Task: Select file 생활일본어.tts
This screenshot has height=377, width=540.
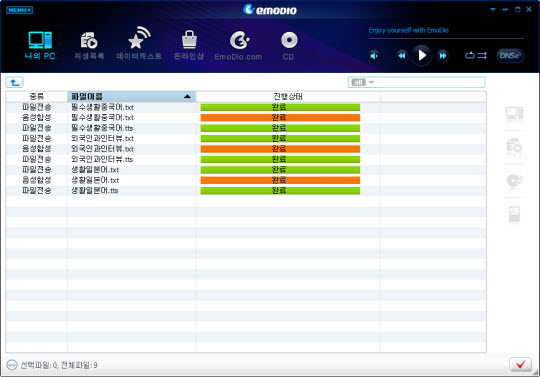Action: click(x=246, y=190)
